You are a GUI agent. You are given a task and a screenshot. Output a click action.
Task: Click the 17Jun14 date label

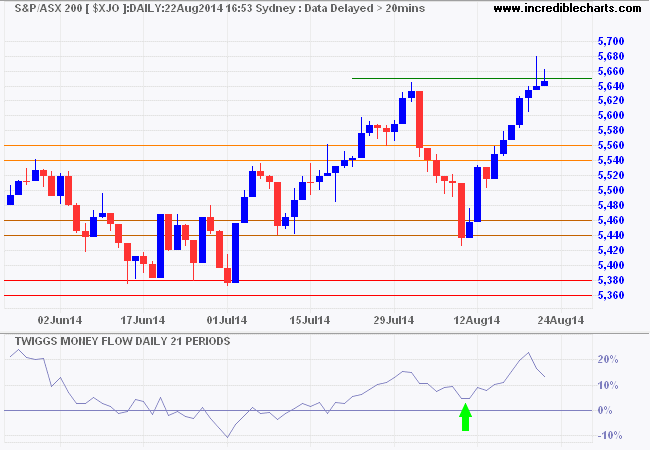tap(143, 320)
